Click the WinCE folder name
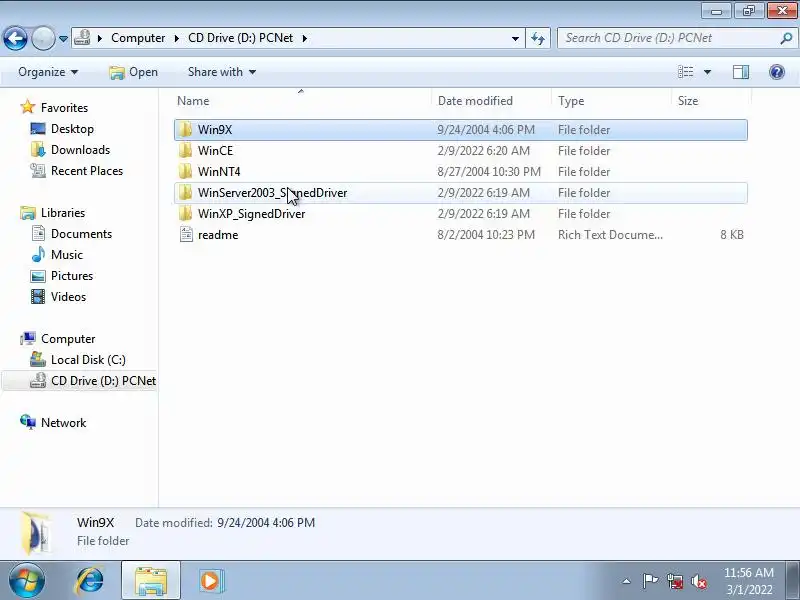Viewport: 800px width, 600px height. [215, 151]
